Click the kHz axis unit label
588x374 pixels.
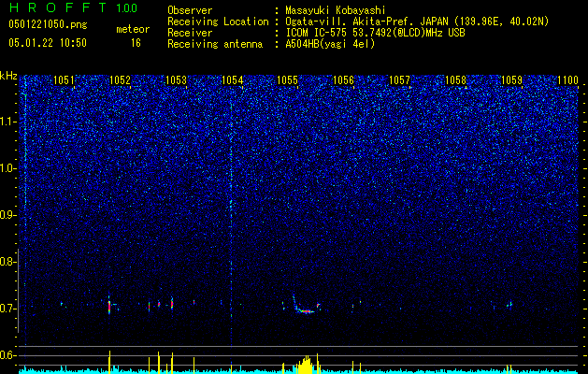click(8, 76)
